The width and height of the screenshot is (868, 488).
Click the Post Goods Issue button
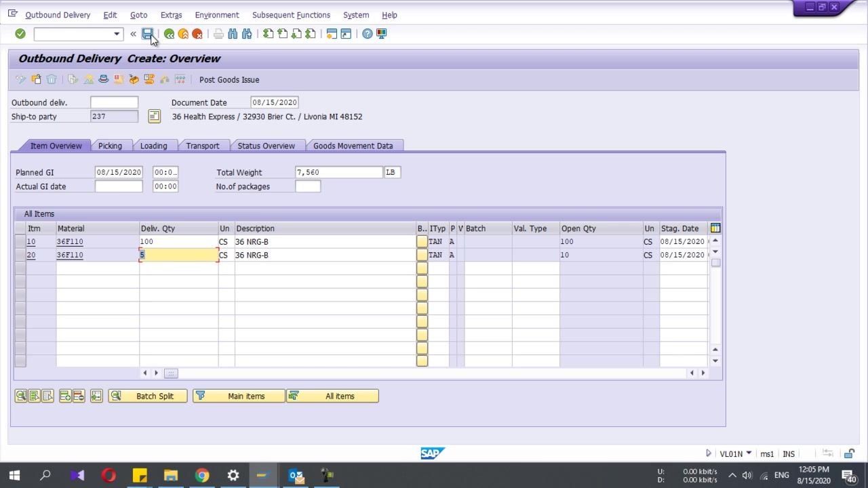229,79
